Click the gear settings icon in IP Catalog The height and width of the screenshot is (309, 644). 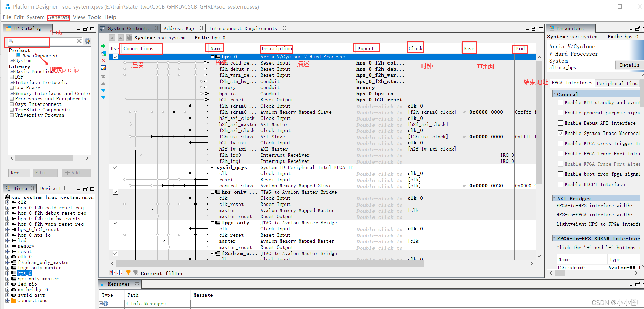88,41
